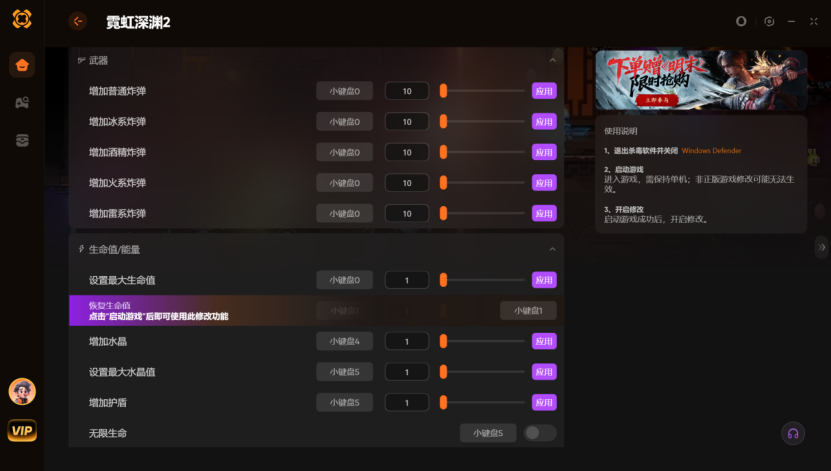831x471 pixels.
Task: Open the notification icon in title bar
Action: tap(741, 21)
